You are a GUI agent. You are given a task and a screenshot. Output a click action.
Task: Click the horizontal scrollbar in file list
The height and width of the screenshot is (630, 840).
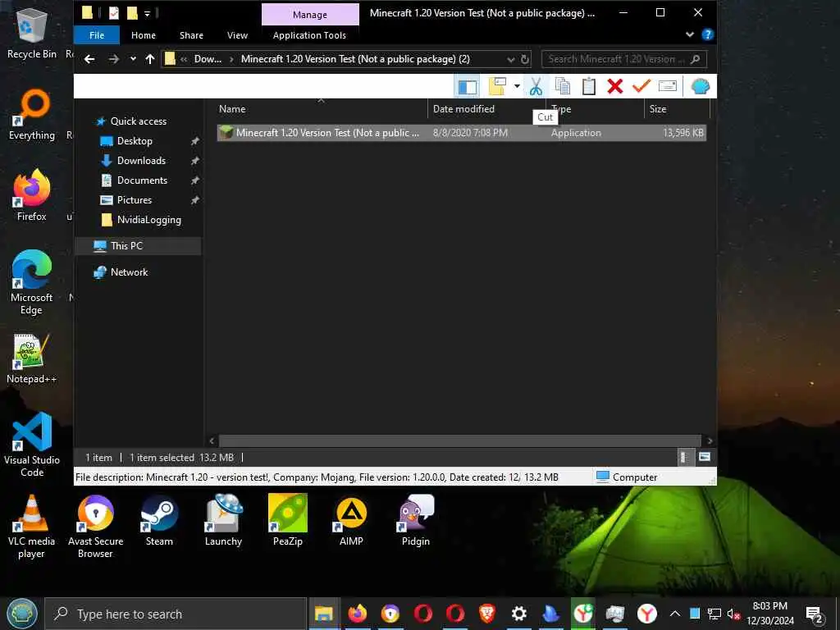pos(459,441)
